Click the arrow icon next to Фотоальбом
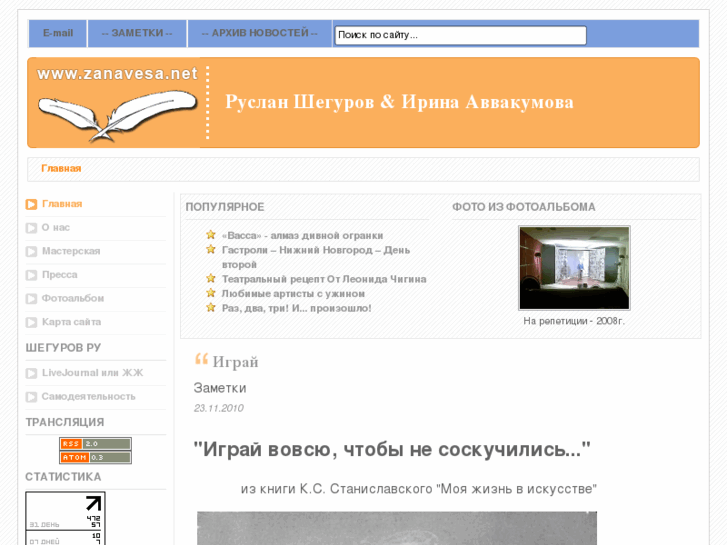The image size is (727, 545). click(x=32, y=299)
